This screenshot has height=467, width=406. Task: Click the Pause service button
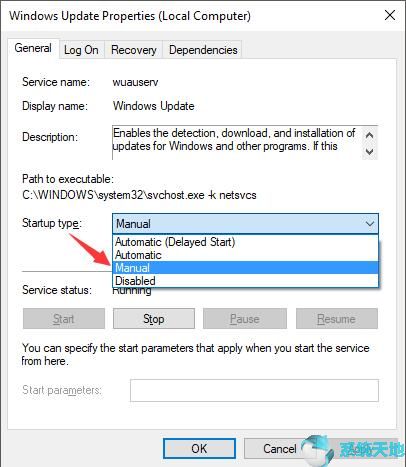pos(245,319)
